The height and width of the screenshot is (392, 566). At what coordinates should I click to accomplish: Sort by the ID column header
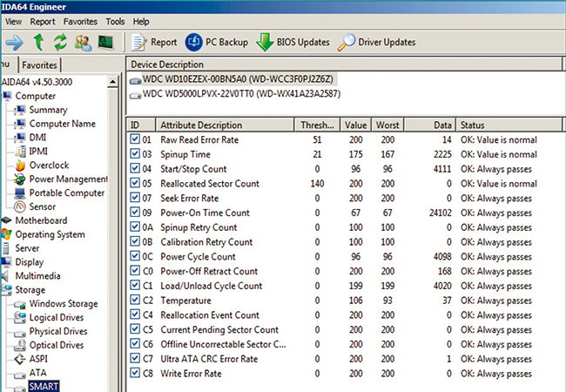click(x=141, y=125)
